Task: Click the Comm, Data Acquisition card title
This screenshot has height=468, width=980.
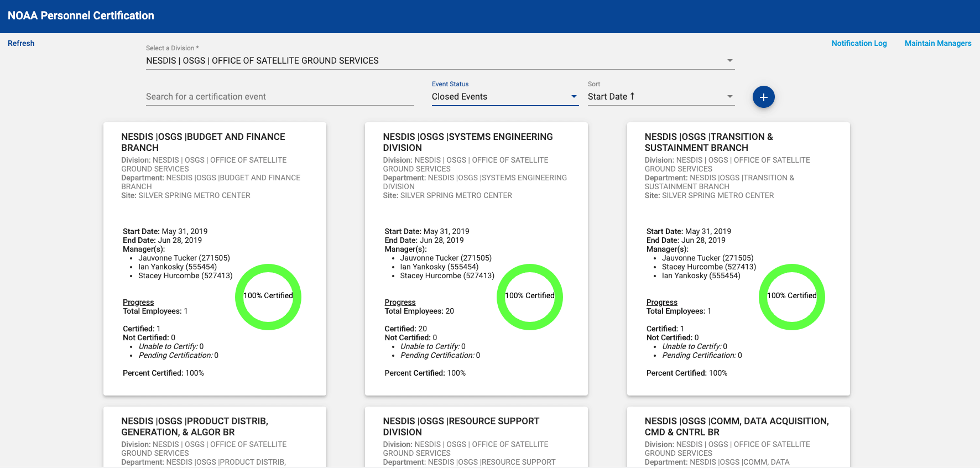Action: [x=737, y=427]
